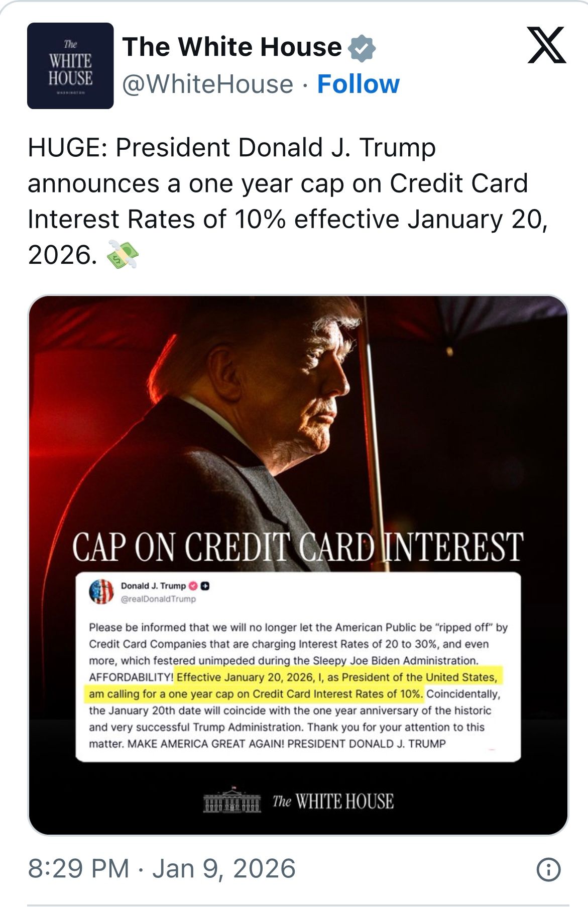The image size is (588, 907).
Task: Click The WHITE HOUSE wordmark at image bottom
Action: click(x=333, y=801)
